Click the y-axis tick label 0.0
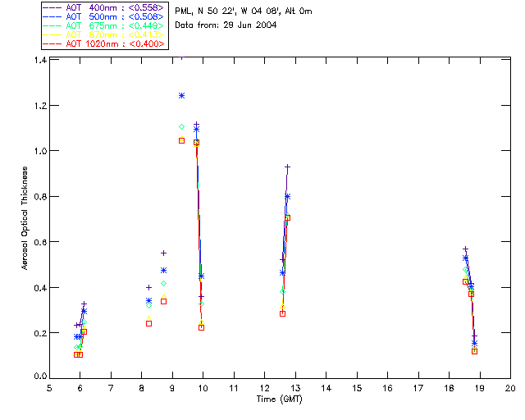525x420 pixels. click(x=40, y=377)
